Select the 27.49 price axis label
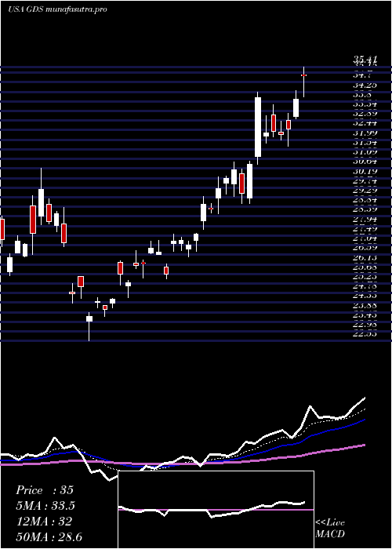 tap(365, 229)
